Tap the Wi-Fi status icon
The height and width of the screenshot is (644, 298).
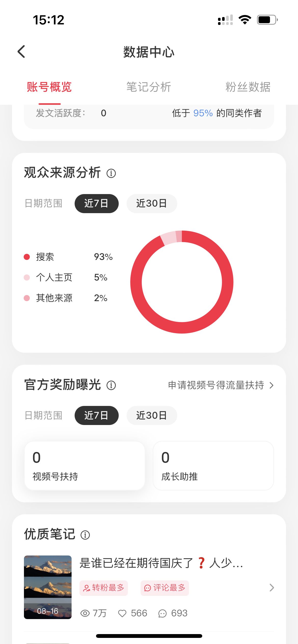point(245,20)
